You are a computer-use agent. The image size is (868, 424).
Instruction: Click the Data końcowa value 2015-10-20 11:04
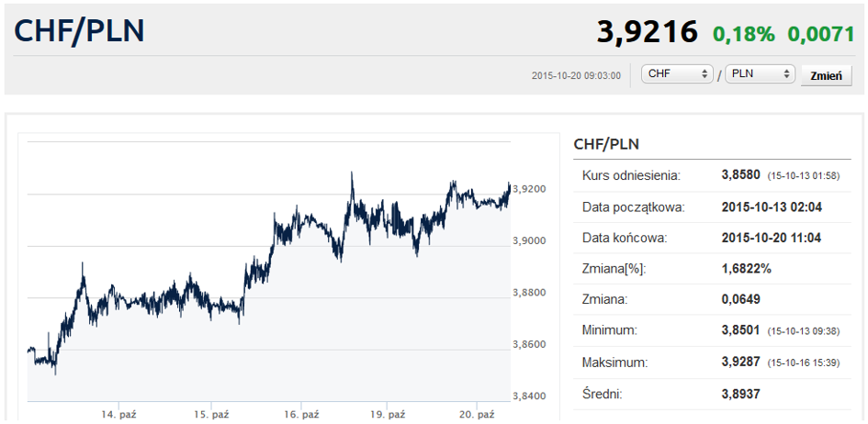point(772,238)
